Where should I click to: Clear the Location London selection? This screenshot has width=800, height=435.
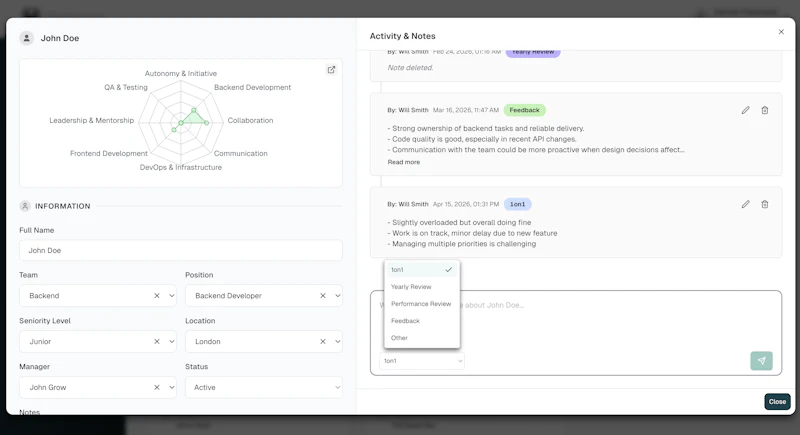coord(322,342)
